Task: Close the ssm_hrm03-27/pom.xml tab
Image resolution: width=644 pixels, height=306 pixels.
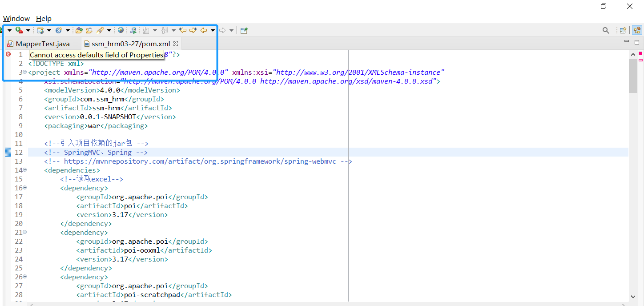Action: point(176,44)
